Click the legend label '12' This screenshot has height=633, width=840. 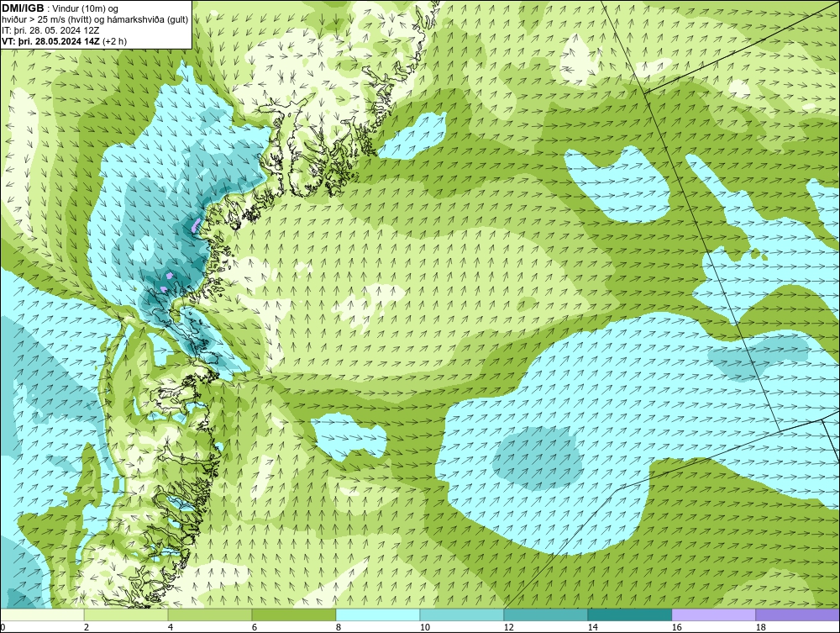click(508, 627)
